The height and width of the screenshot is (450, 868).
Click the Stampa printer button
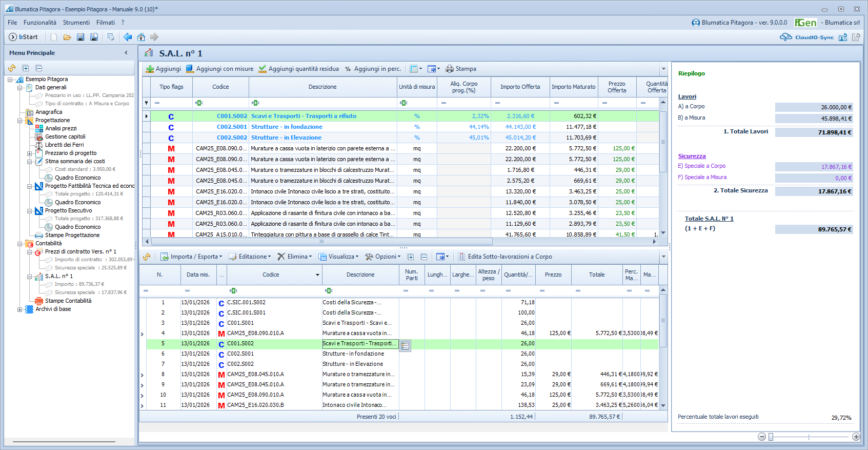coord(461,69)
